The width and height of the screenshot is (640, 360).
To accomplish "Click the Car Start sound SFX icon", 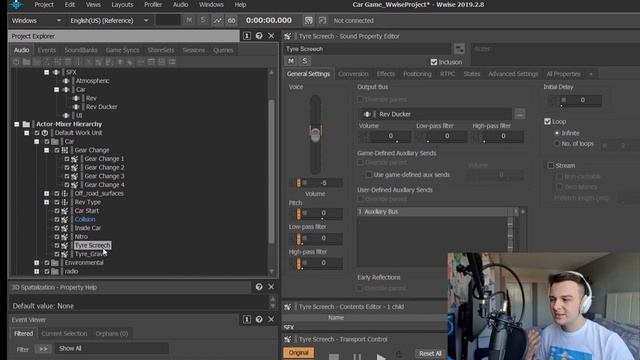I will [x=65, y=211].
